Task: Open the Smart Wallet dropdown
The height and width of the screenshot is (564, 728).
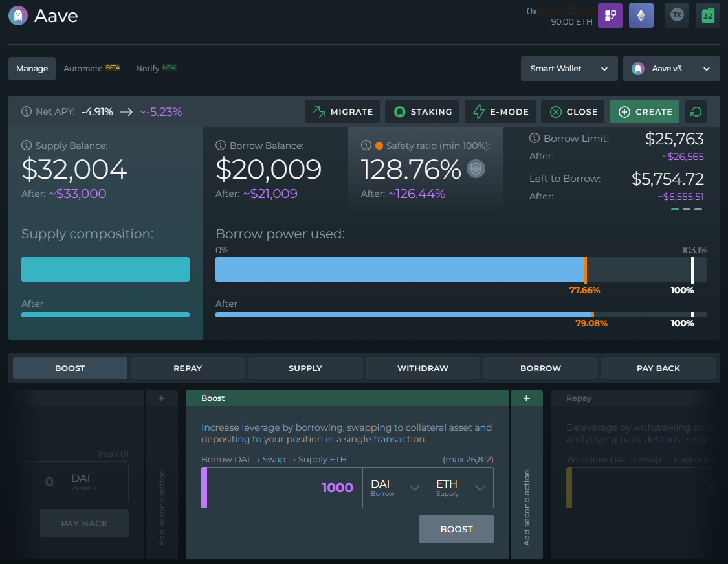Action: pos(569,68)
